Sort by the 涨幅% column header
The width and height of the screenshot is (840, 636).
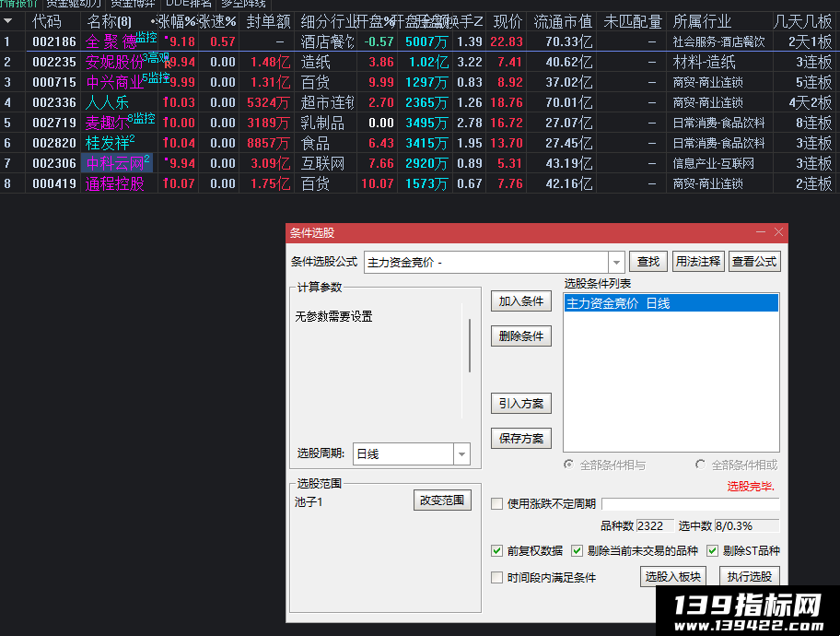tap(177, 21)
